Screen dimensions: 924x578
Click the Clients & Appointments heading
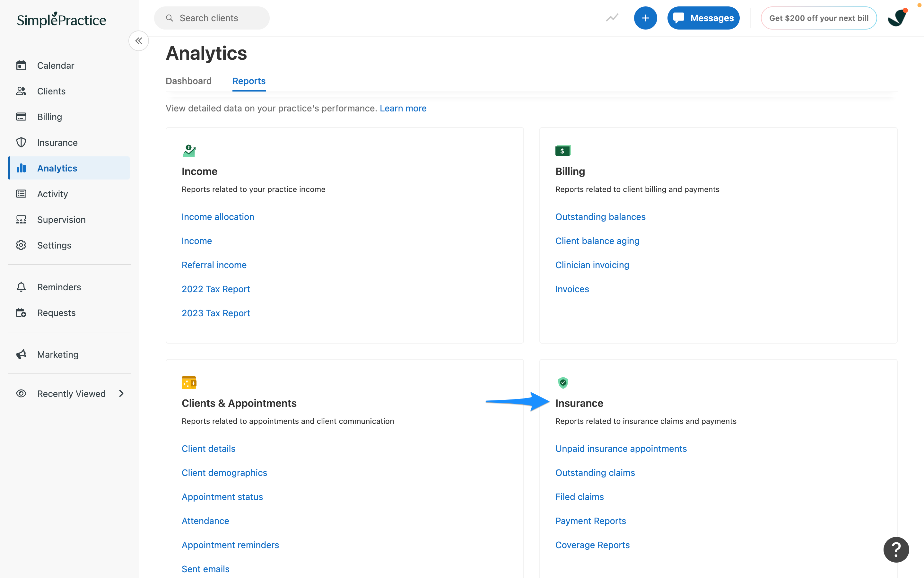pos(239,403)
